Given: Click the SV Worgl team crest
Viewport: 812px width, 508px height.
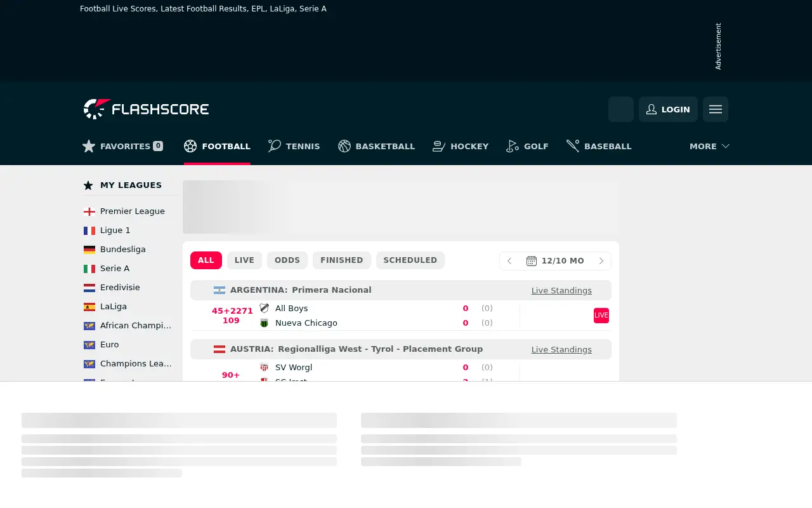Looking at the screenshot, I should pyautogui.click(x=265, y=368).
